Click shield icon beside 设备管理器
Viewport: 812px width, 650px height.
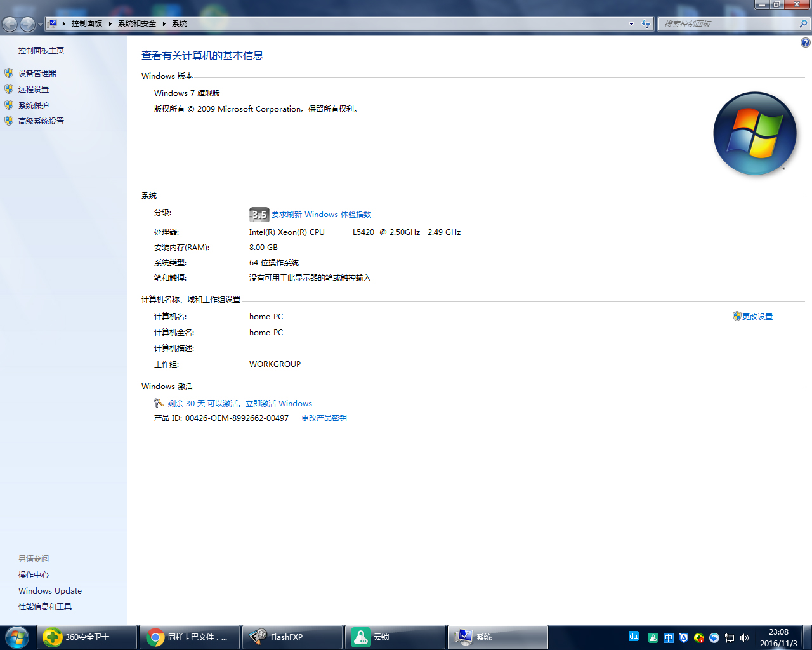point(9,73)
